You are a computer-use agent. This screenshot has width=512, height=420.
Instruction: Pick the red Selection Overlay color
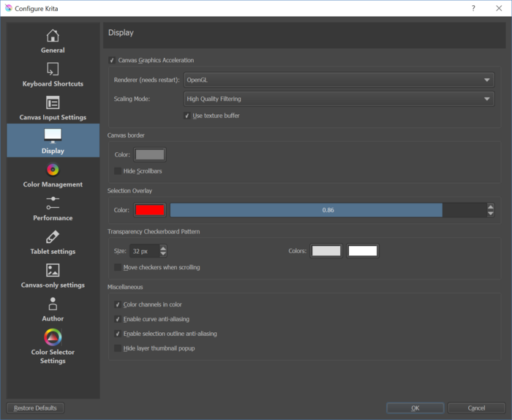point(149,210)
